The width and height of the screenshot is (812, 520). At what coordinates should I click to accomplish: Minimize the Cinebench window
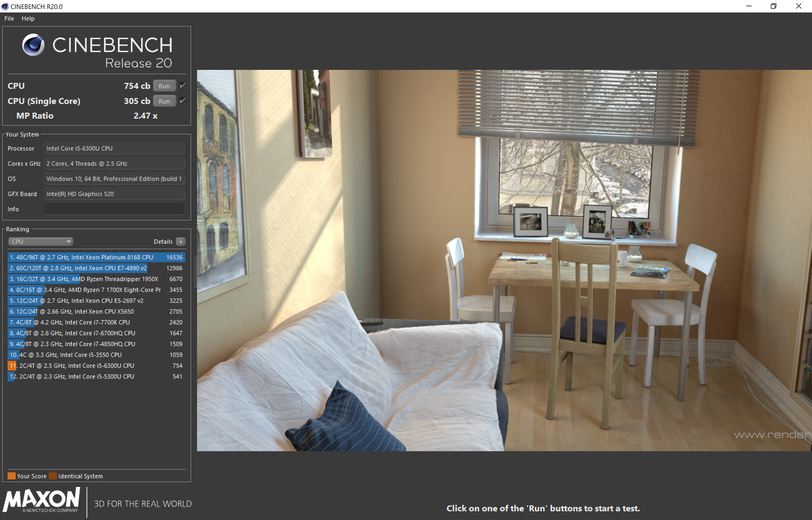749,6
